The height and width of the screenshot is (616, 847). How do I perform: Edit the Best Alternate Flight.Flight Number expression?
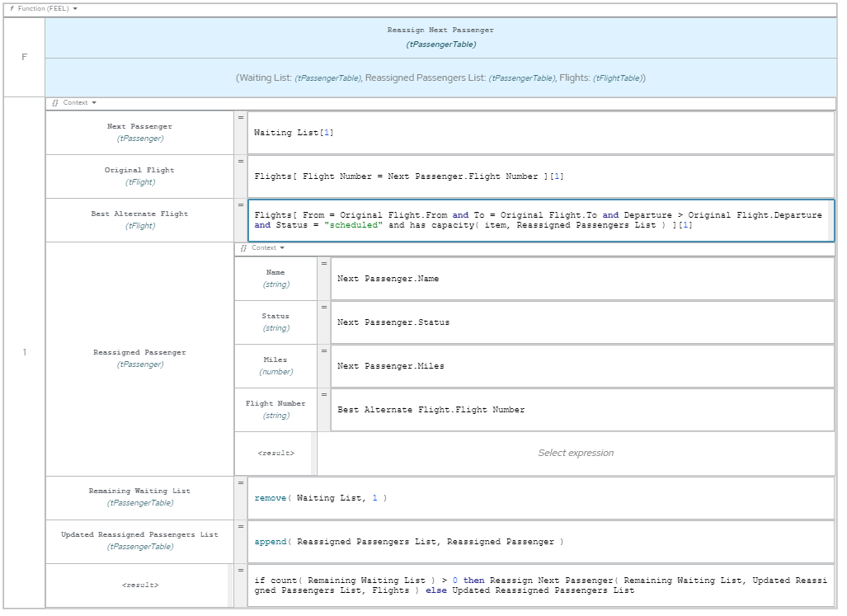pyautogui.click(x=582, y=410)
